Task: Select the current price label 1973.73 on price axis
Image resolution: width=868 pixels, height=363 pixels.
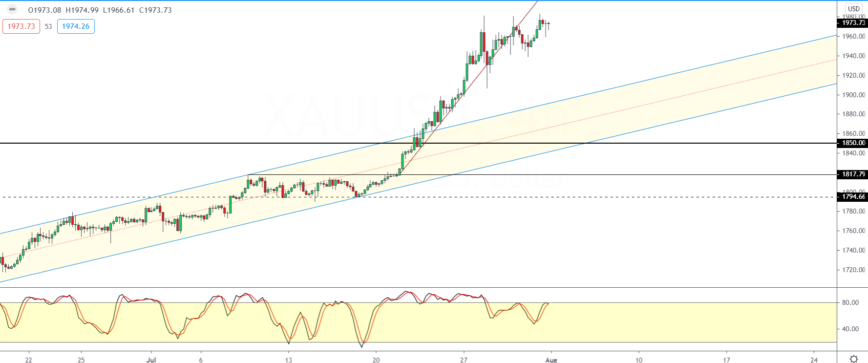Action: (853, 23)
